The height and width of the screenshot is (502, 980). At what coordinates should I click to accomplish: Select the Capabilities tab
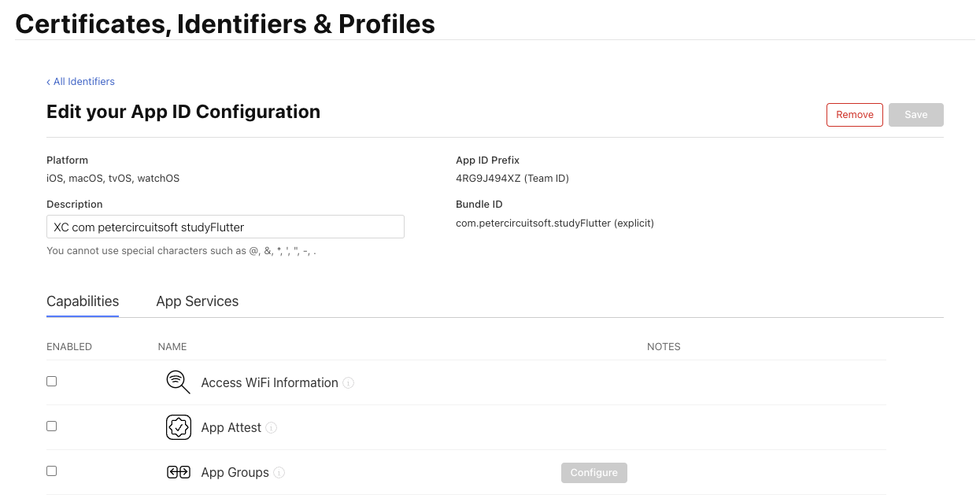(x=83, y=301)
